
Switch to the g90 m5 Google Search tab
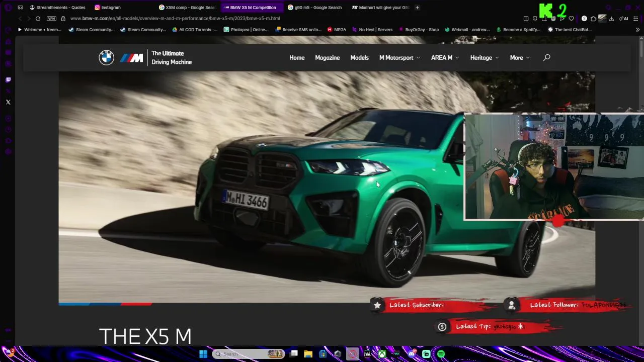315,8
